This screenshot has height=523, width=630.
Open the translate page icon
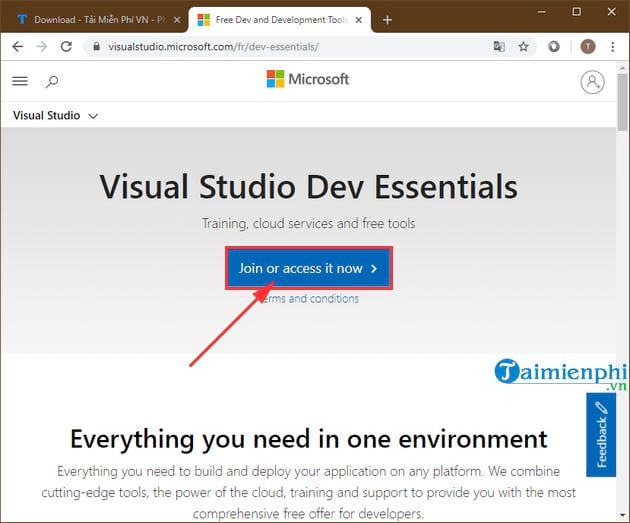[499, 47]
